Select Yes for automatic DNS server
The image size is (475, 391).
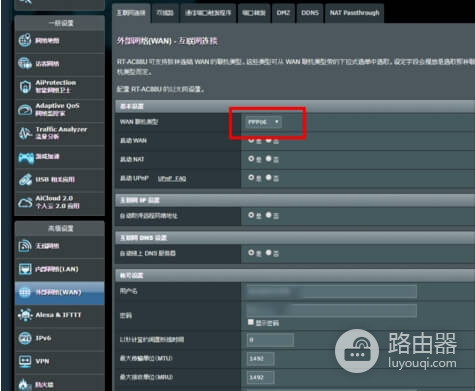point(251,253)
